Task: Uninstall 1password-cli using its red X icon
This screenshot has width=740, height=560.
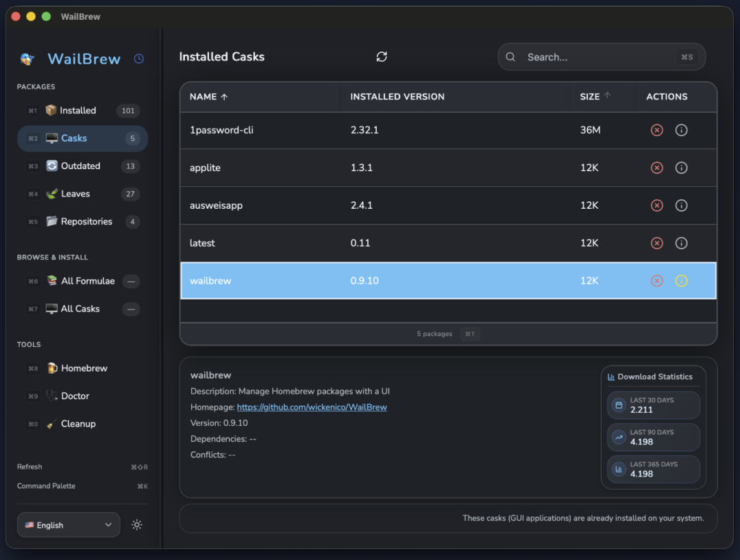Action: click(656, 130)
